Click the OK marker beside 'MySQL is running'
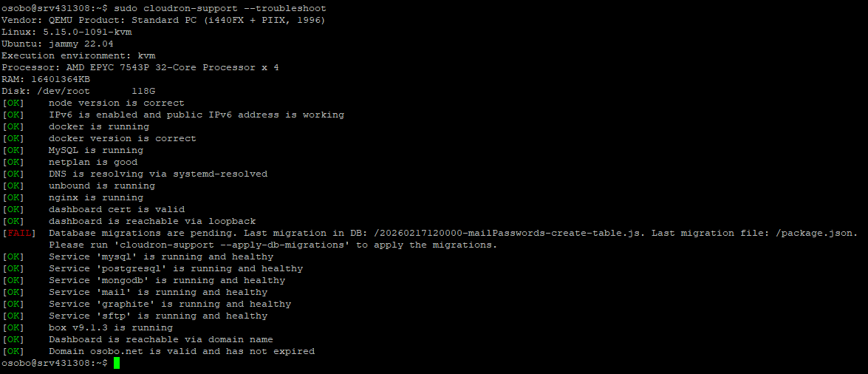The height and width of the screenshot is (374, 868). pos(13,150)
